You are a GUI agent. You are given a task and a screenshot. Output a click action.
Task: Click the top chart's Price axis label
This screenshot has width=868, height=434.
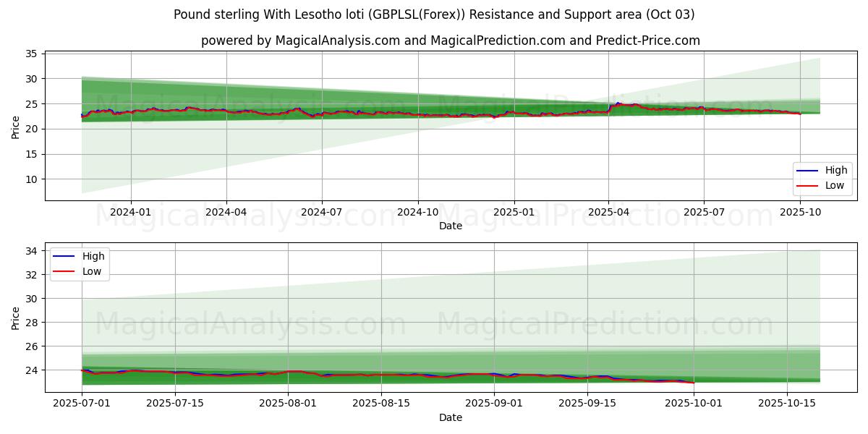click(x=16, y=126)
